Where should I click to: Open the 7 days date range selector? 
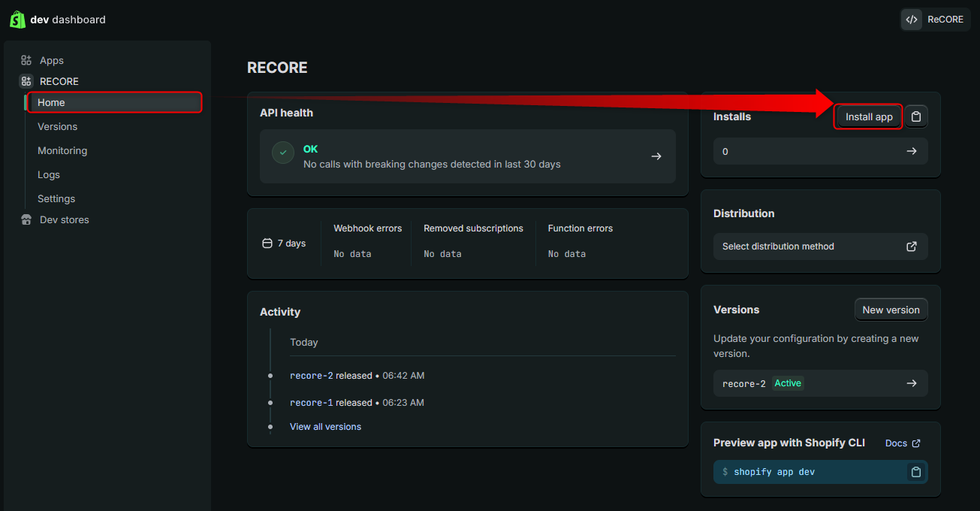click(284, 243)
